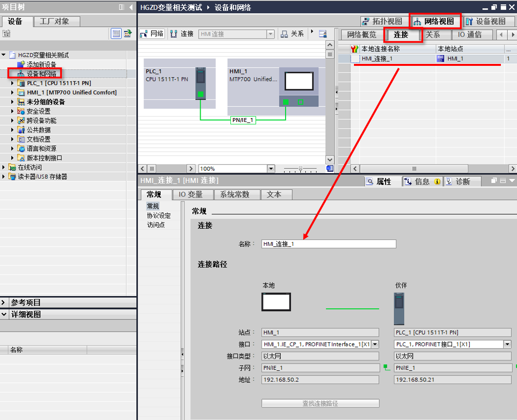Screen dimensions: 517x420
Task: Expand the PLC_1 [CPU 1511T-1 PN] node
Action: pos(13,83)
